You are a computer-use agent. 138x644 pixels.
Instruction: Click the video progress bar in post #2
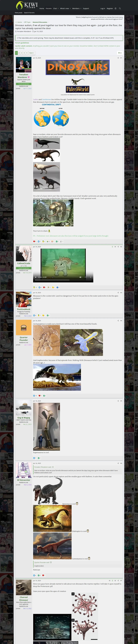click(63, 280)
